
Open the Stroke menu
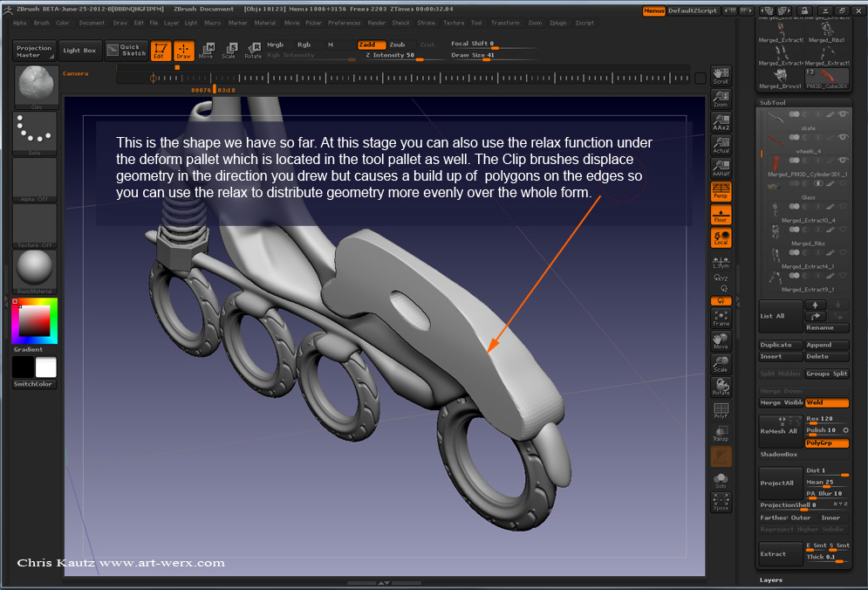pos(426,23)
